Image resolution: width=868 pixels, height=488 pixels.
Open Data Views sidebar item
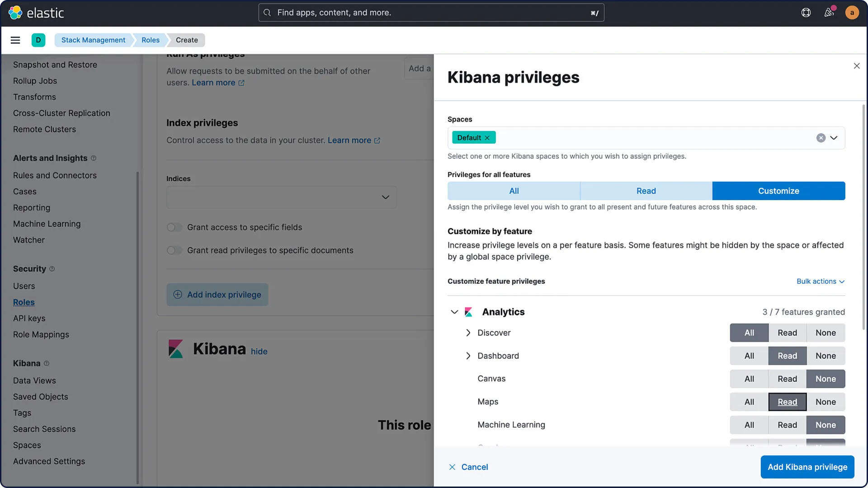click(34, 380)
